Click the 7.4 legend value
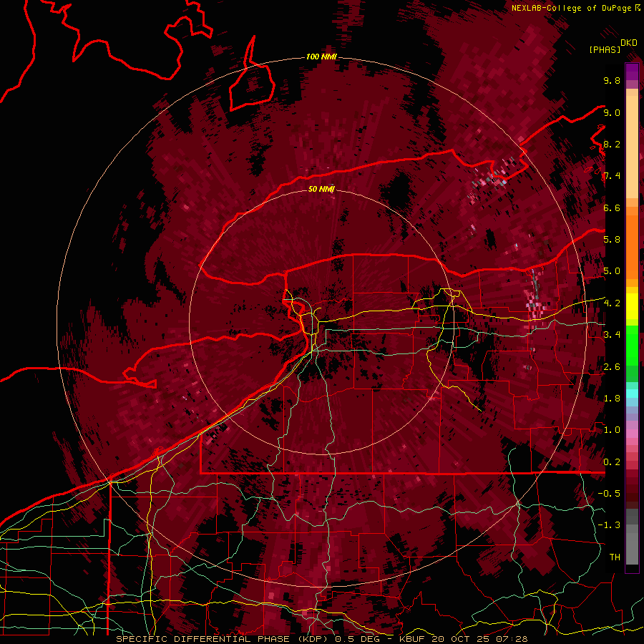Image resolution: width=644 pixels, height=644 pixels. (x=612, y=176)
